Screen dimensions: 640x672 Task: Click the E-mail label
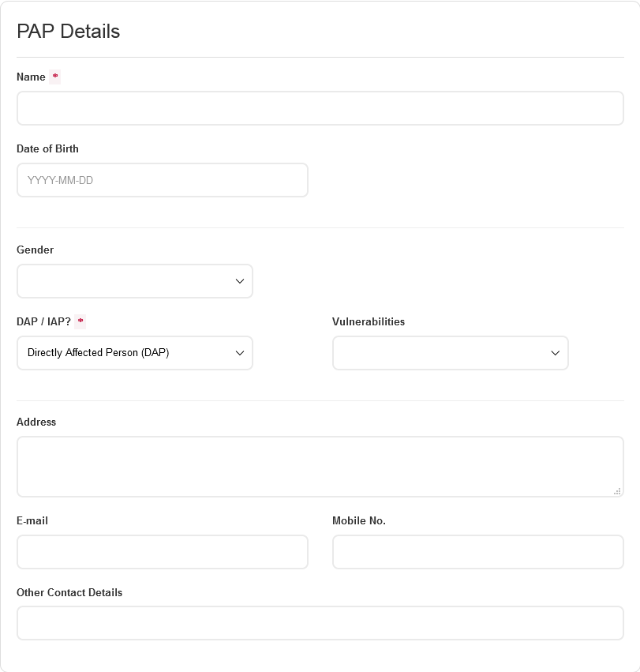32,520
